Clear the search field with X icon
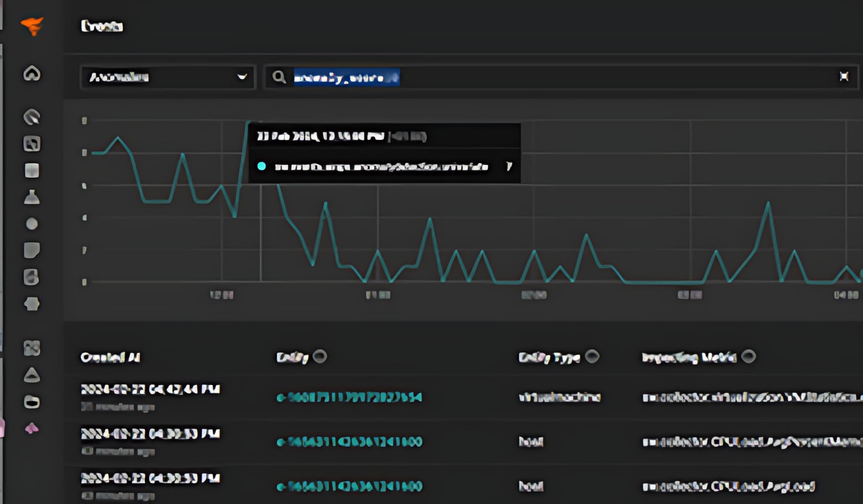This screenshot has height=504, width=863. (844, 77)
